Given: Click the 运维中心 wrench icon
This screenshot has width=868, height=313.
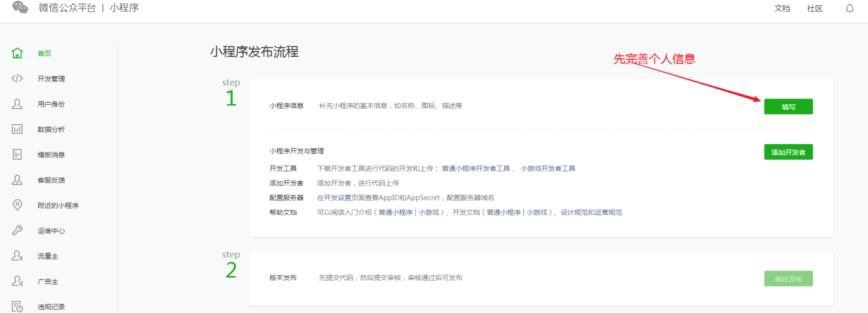Looking at the screenshot, I should 17,231.
